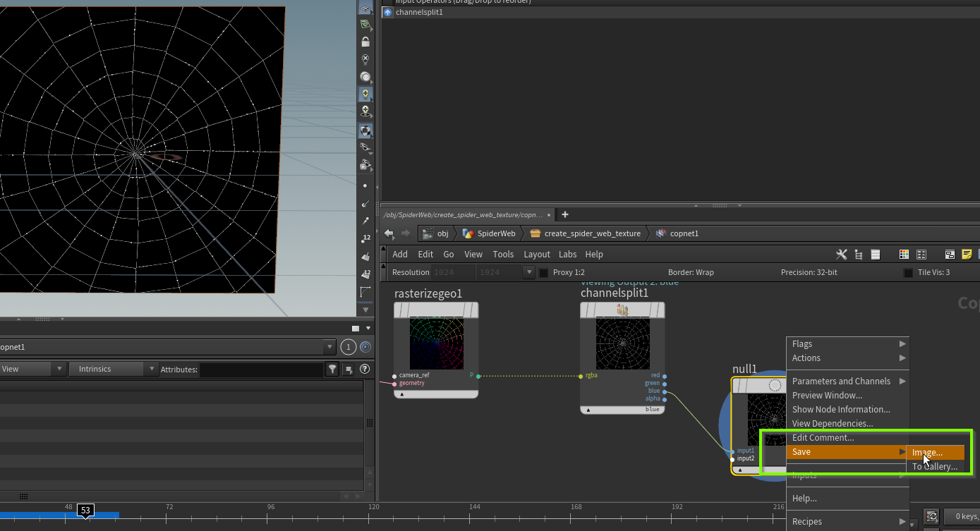The image size is (980, 531).
Task: Open the wrench tools icon in network editor
Action: (841, 255)
